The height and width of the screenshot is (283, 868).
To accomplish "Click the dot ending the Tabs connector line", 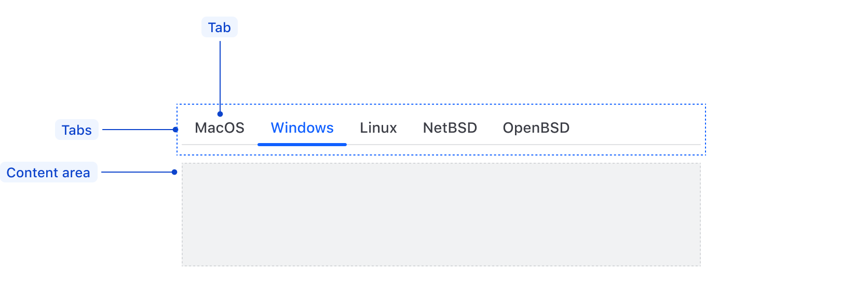I will (175, 130).
